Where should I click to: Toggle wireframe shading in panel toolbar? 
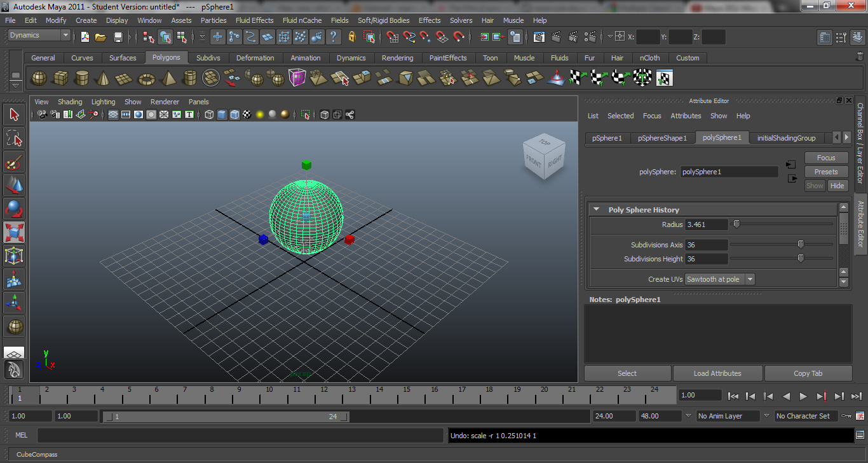[209, 114]
